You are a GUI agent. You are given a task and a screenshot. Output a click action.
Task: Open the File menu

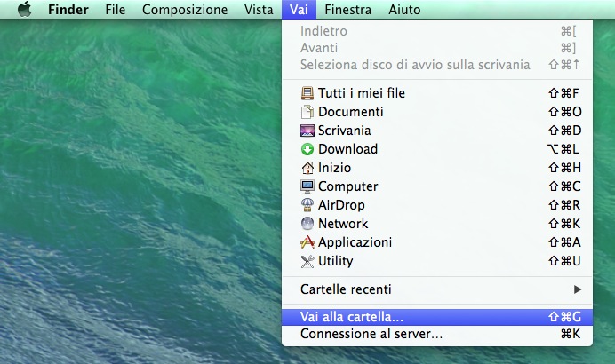(x=116, y=10)
